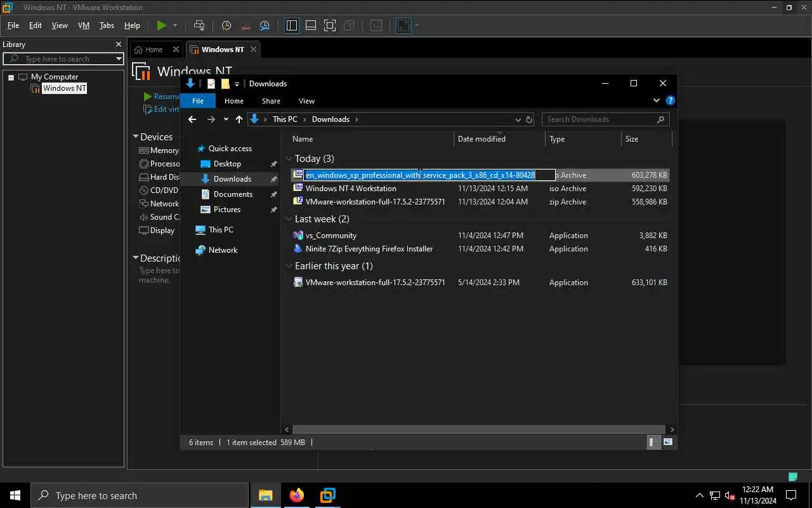
Task: Open Firefox from the taskbar
Action: coord(296,495)
